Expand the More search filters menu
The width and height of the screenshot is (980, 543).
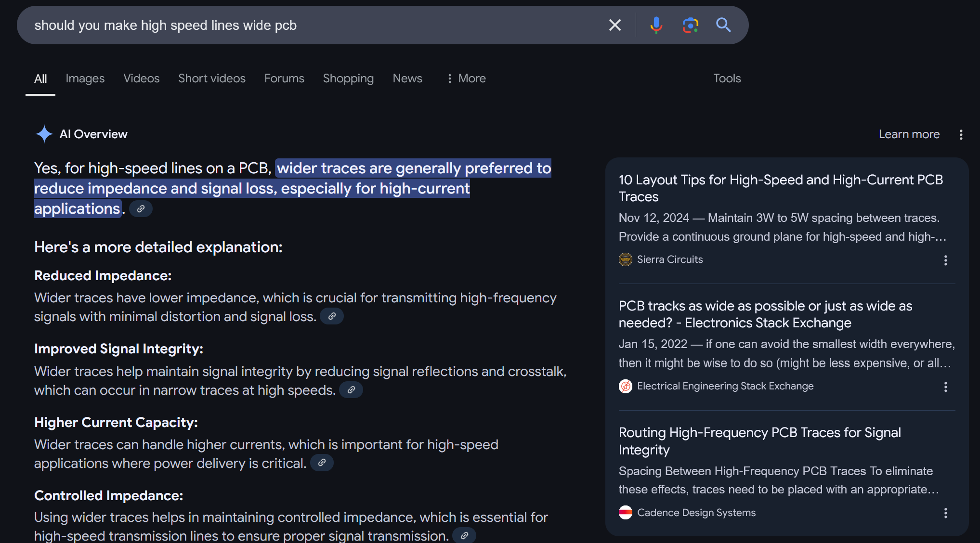coord(466,78)
